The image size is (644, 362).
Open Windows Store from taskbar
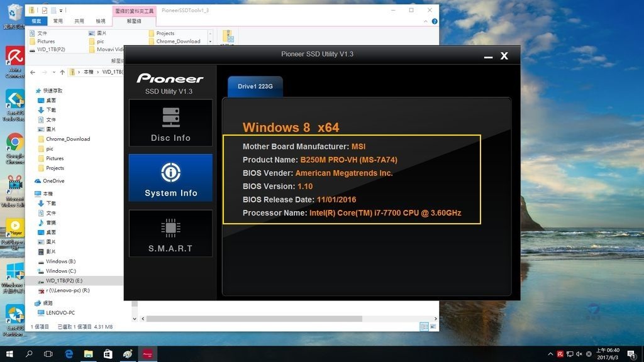pyautogui.click(x=108, y=354)
